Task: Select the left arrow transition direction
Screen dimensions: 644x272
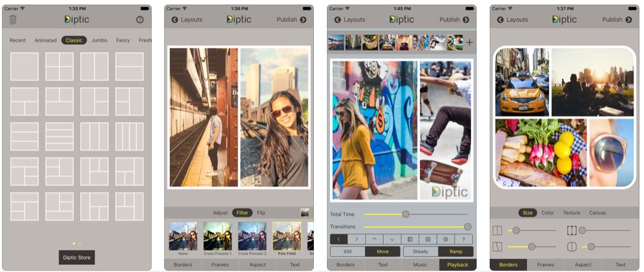Action: click(x=339, y=239)
